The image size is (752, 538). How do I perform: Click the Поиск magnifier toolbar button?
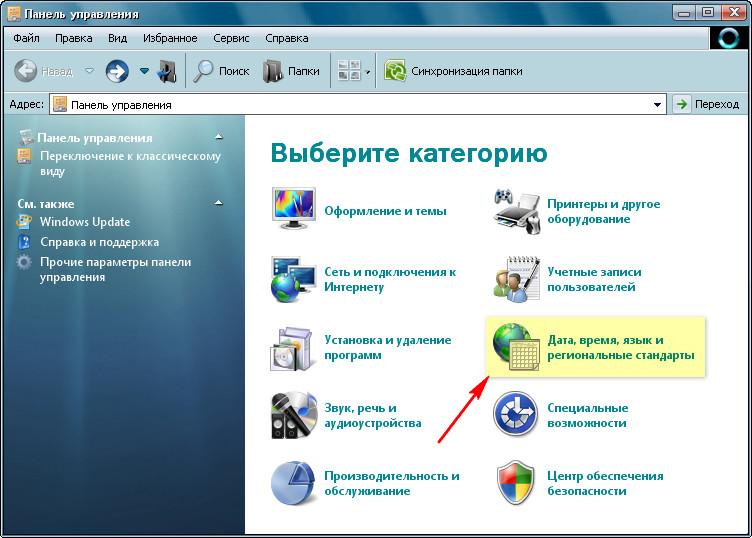(222, 71)
